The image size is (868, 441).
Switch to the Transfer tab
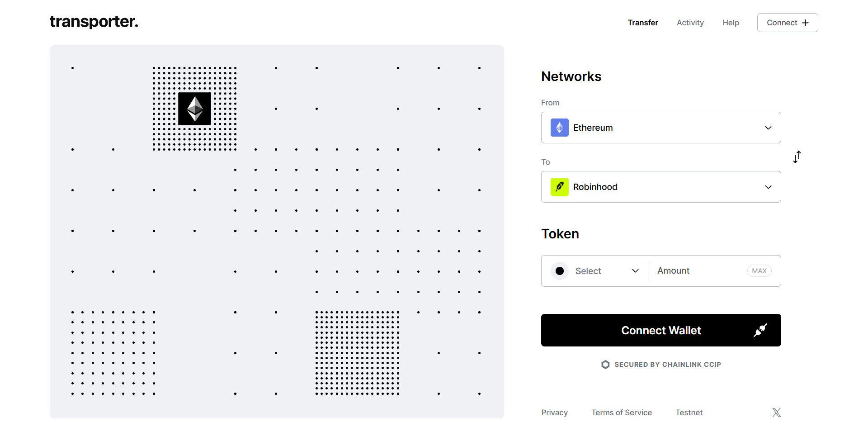[x=642, y=23]
